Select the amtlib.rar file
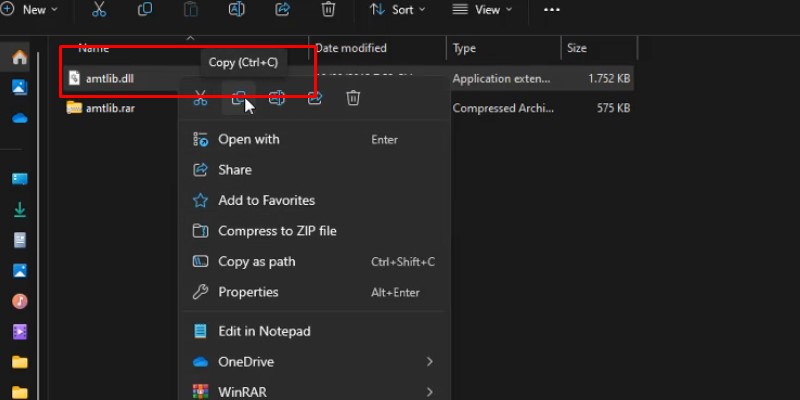 tap(110, 108)
